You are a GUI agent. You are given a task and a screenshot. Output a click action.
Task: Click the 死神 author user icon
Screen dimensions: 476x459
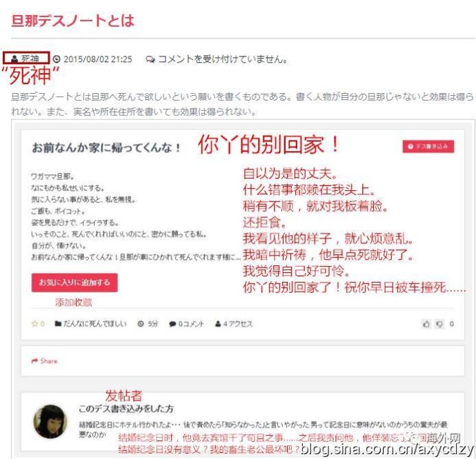tap(14, 59)
